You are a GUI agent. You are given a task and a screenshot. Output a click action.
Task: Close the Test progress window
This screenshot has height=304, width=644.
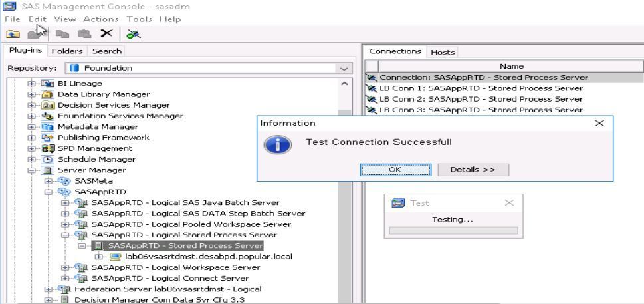pos(509,202)
